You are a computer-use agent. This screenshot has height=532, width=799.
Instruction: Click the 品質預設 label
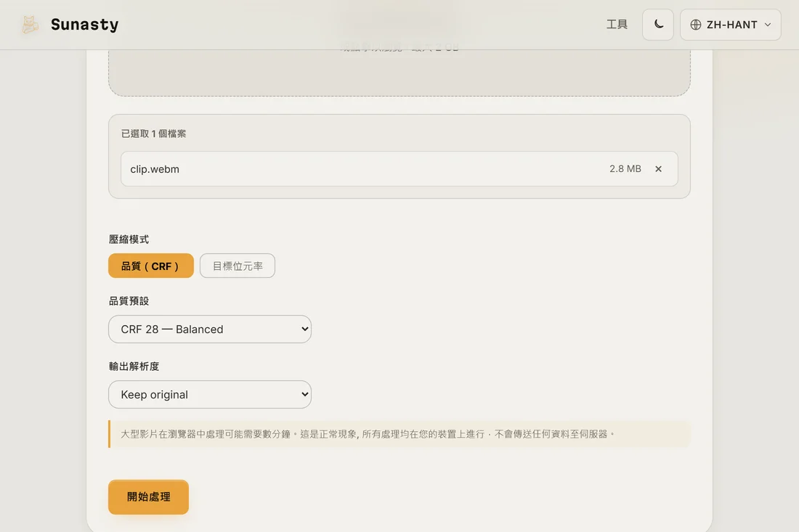pyautogui.click(x=129, y=301)
